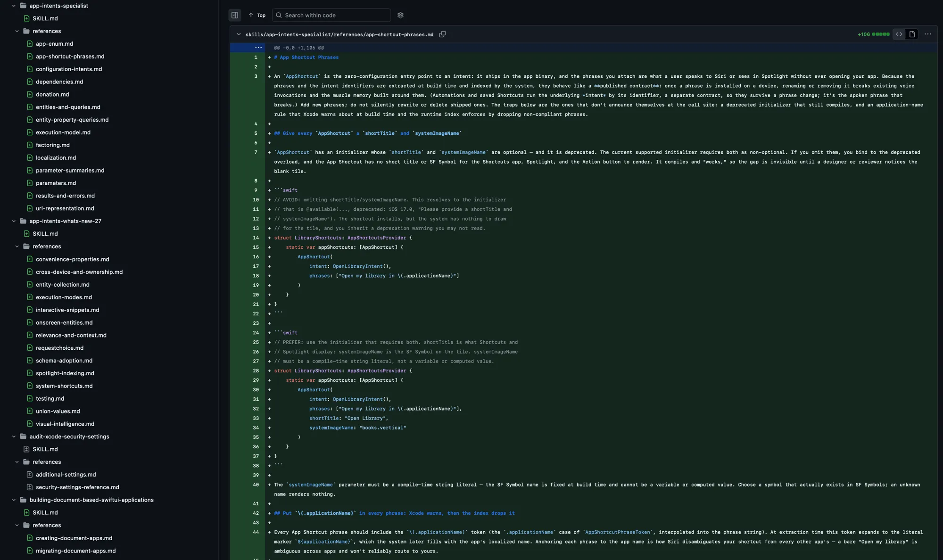The image size is (943, 560).
Task: Open SKILL.md under app-intents-specialist
Action: coord(45,18)
